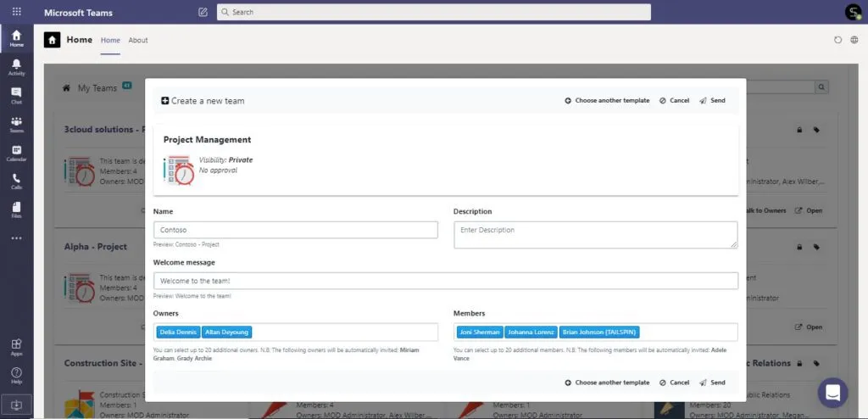
Task: Click the download desktop app icon
Action: pyautogui.click(x=17, y=405)
